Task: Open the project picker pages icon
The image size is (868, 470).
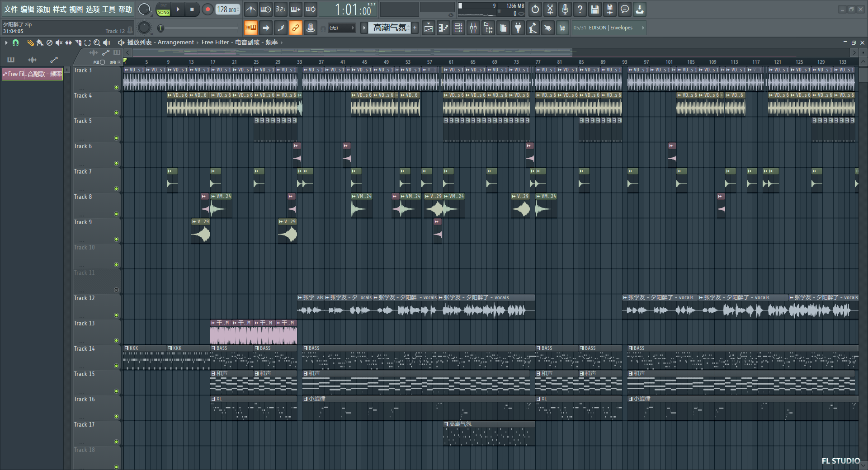Action: click(x=503, y=28)
